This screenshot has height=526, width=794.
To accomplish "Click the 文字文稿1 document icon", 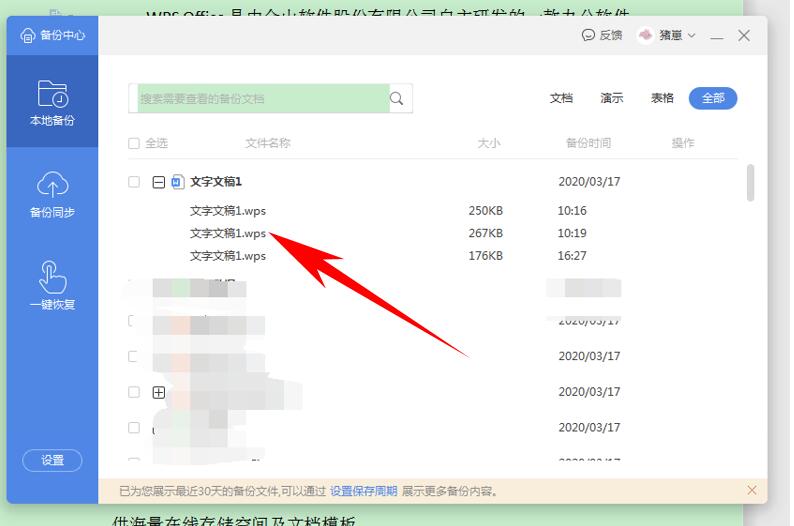I will tap(177, 182).
